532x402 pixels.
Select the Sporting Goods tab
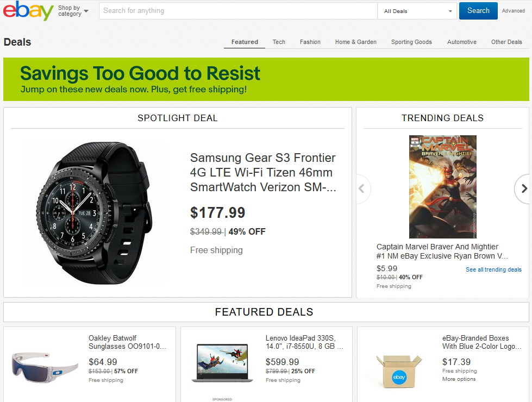point(411,41)
